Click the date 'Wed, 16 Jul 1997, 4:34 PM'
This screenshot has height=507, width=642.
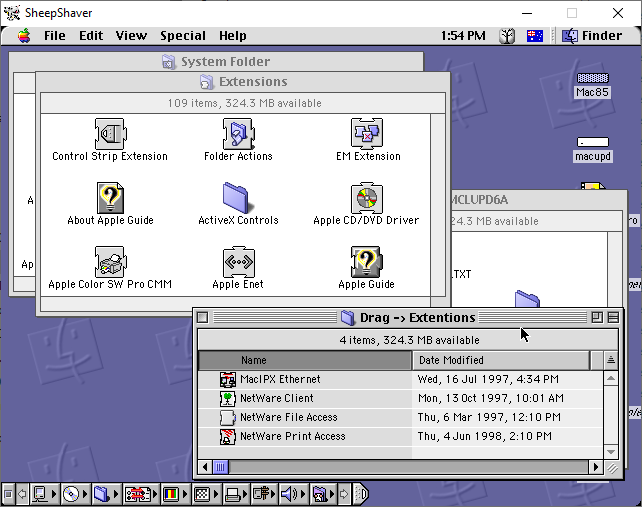[x=488, y=379]
